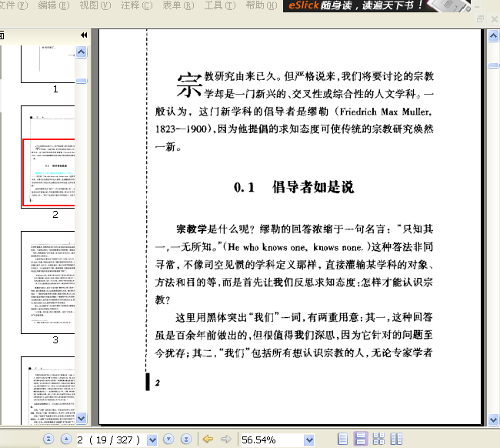Screen dimensions: 500x448
Task: Restore the document window
Action: pyautogui.click(x=480, y=19)
